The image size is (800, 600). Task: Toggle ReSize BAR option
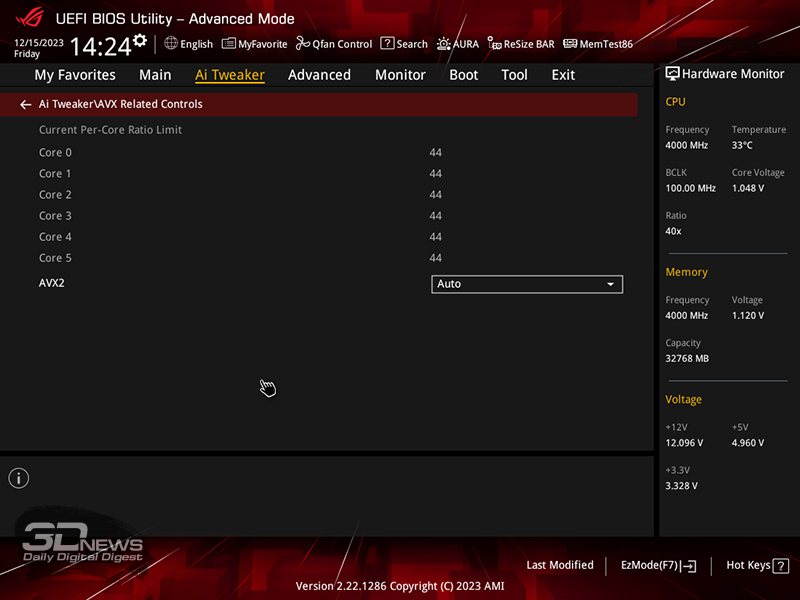[521, 44]
